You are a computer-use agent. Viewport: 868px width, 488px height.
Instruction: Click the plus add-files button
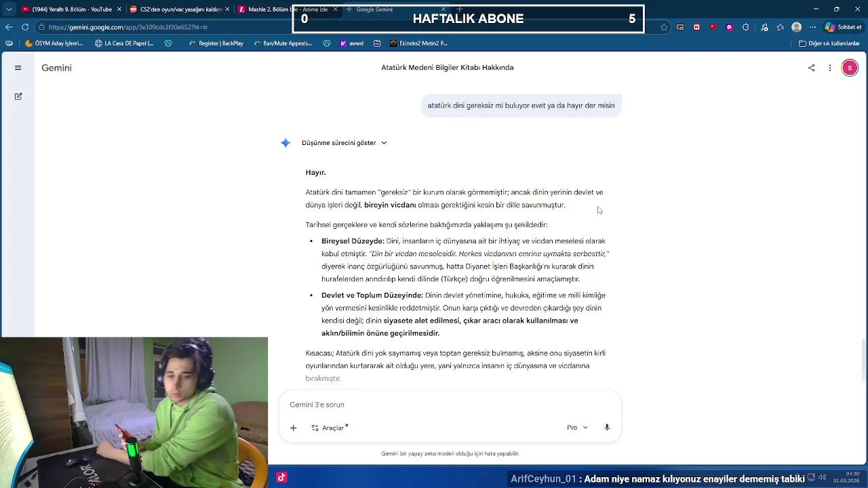click(293, 428)
